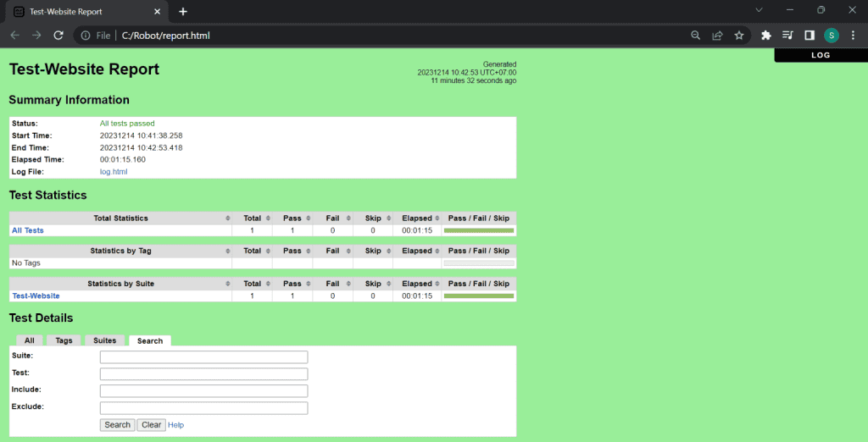The height and width of the screenshot is (442, 868).
Task: Click the All Tests pass/fail bar
Action: [x=478, y=230]
